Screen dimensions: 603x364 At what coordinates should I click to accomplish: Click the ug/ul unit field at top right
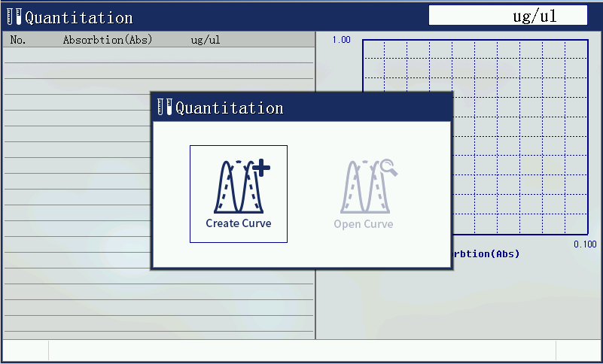(507, 16)
